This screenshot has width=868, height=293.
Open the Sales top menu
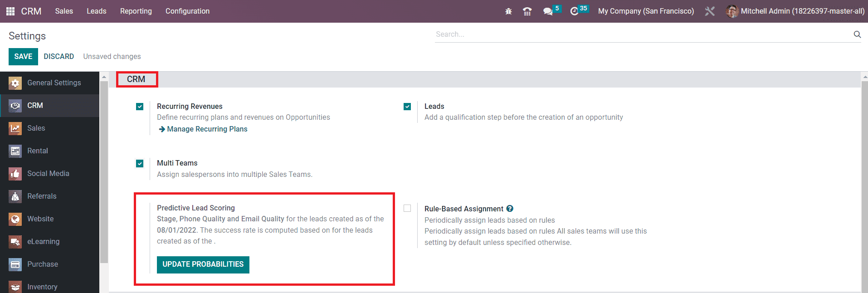pyautogui.click(x=64, y=11)
